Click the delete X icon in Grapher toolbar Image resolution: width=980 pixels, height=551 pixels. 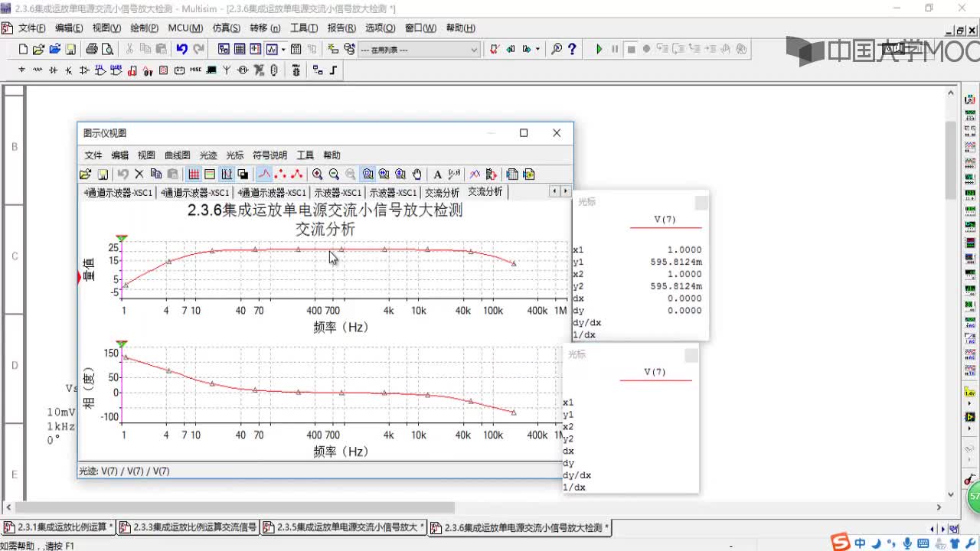(139, 174)
